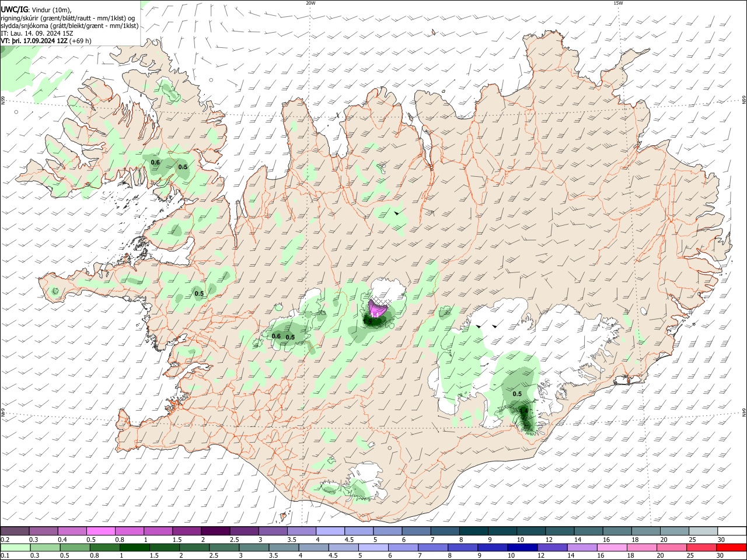Click the UWC/IG Vindur (10m) title line
Screen dimensions: 747x560
tap(35, 9)
